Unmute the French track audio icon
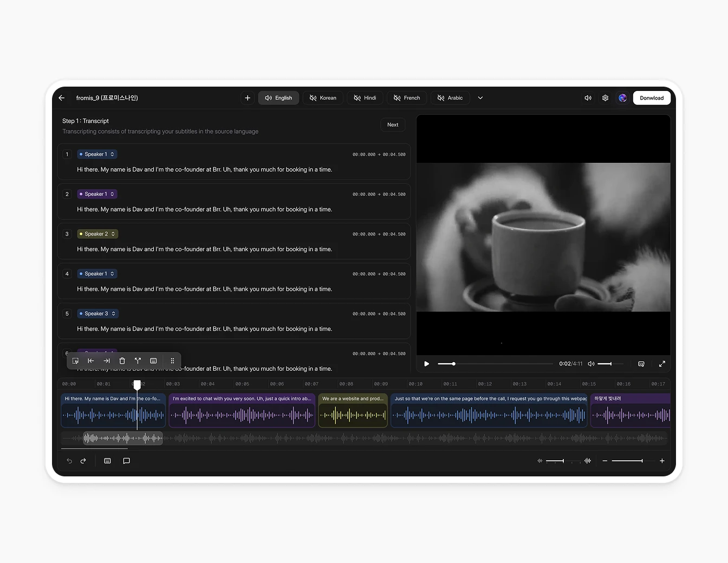Image resolution: width=728 pixels, height=563 pixels. 398,97
